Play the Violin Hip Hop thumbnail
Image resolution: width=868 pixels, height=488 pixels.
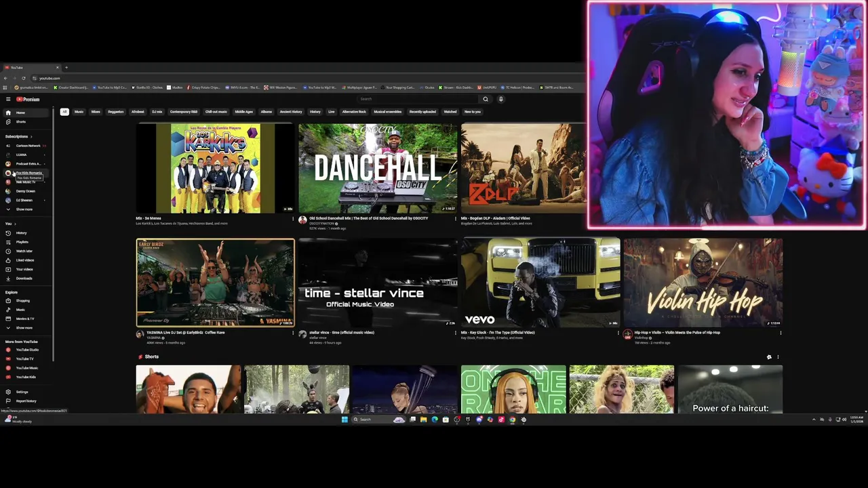[703, 283]
